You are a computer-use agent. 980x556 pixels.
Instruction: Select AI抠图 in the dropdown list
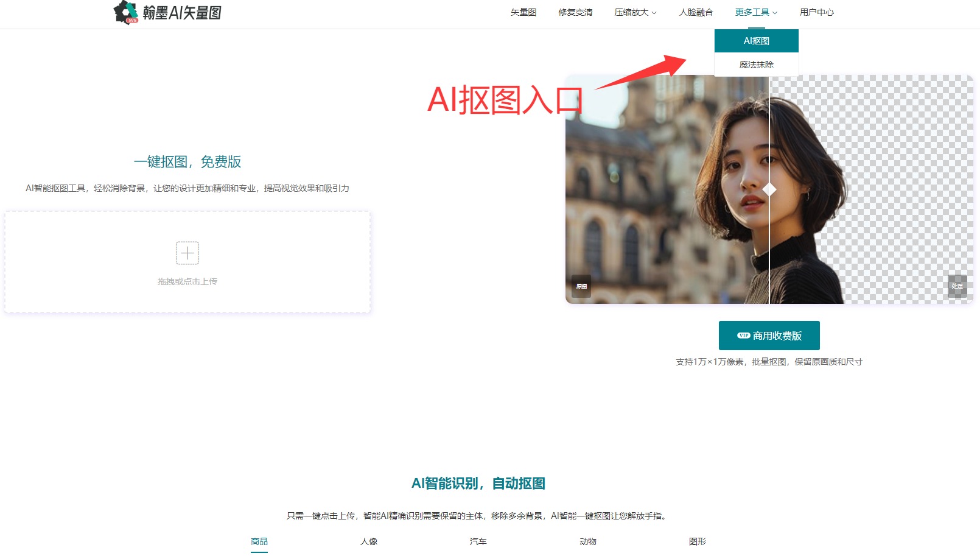756,41
